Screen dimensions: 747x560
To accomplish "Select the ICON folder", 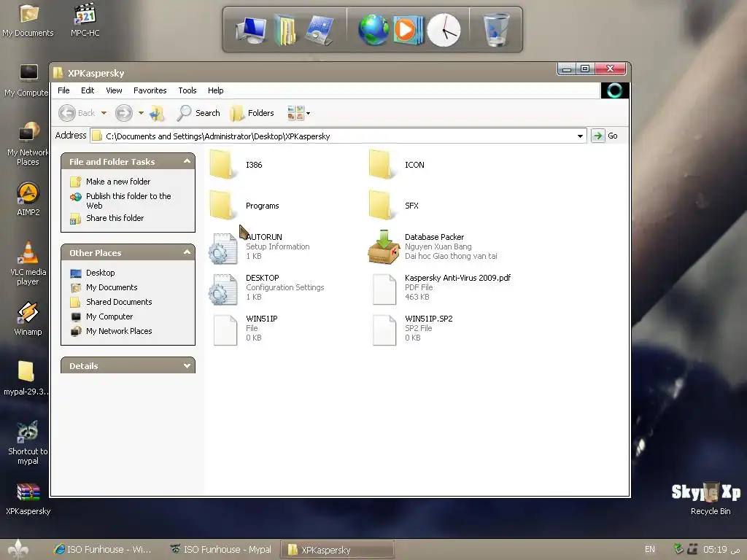I will 382,164.
